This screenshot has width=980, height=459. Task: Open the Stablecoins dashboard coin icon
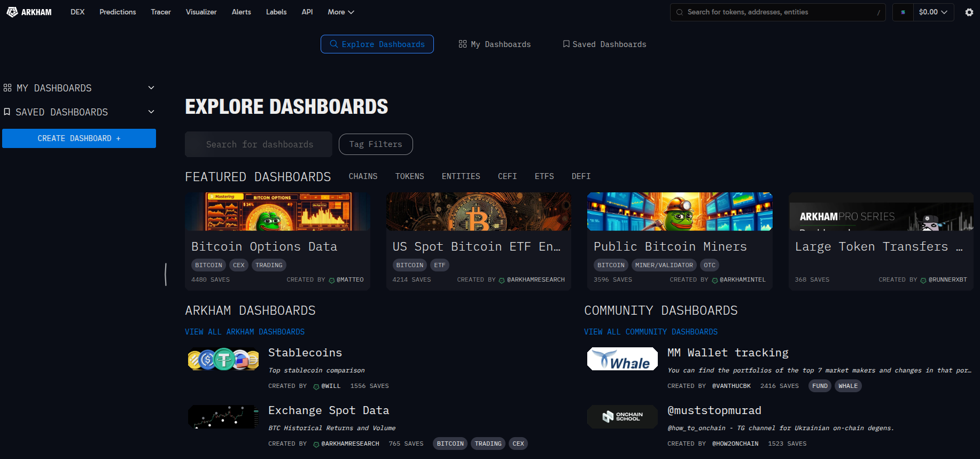[x=223, y=359]
